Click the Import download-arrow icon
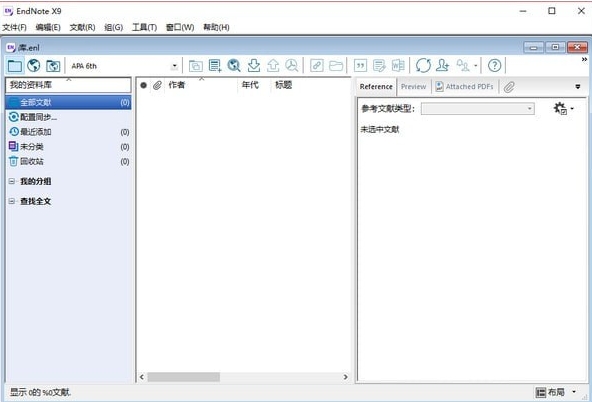The width and height of the screenshot is (592, 402). click(254, 66)
